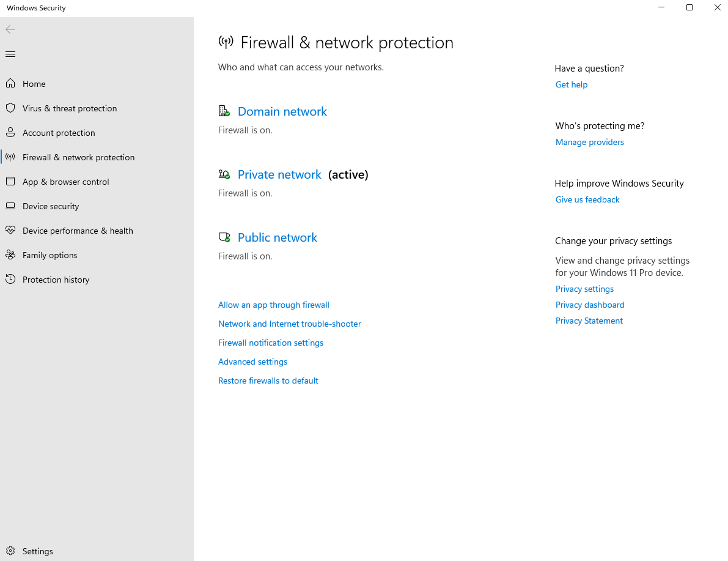
Task: Click the Protection history clock icon
Action: pos(10,280)
